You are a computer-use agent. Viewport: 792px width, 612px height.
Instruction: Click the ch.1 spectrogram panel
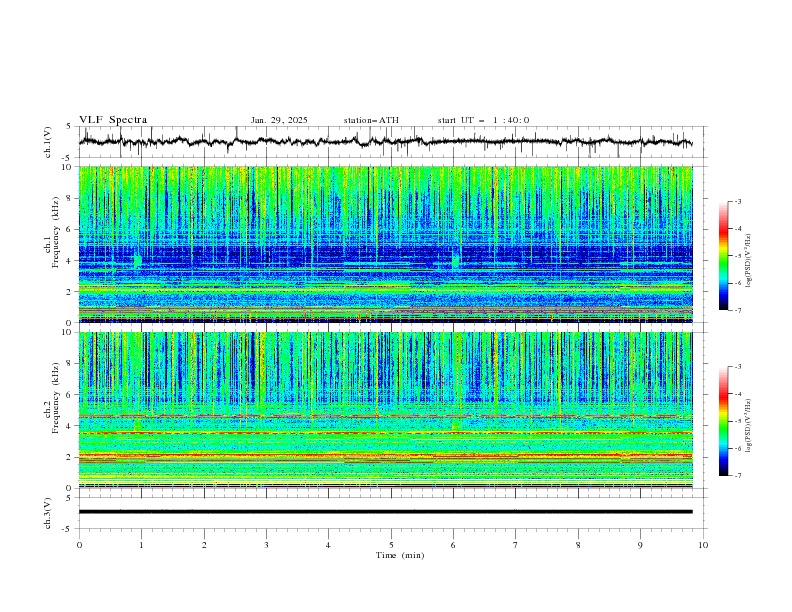385,244
